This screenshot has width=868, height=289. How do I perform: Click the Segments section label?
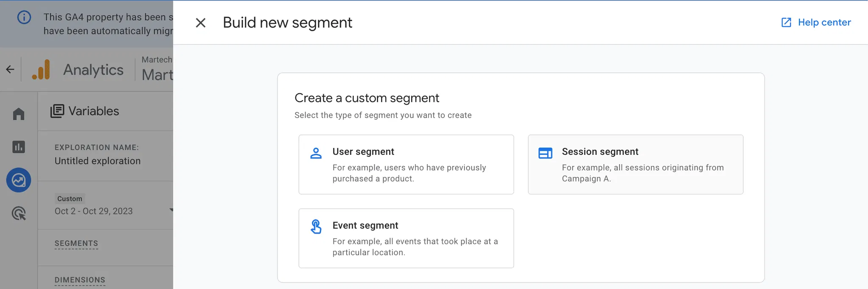coord(76,243)
